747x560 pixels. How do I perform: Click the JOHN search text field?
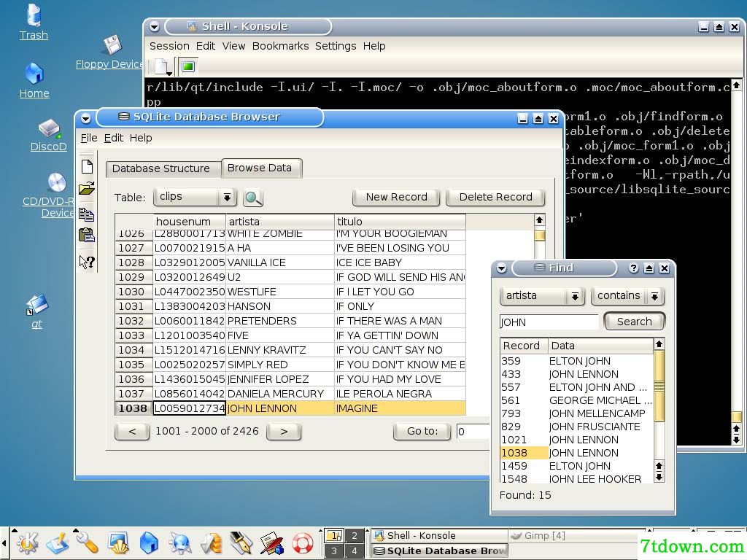coord(549,322)
